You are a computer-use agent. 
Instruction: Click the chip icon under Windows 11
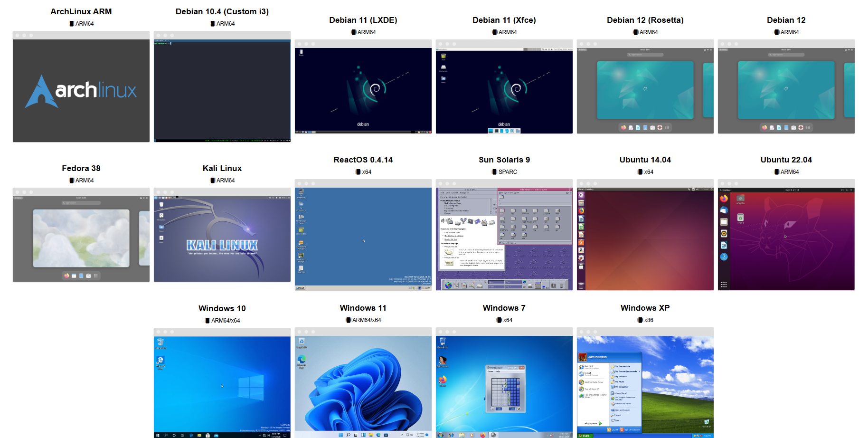click(348, 320)
